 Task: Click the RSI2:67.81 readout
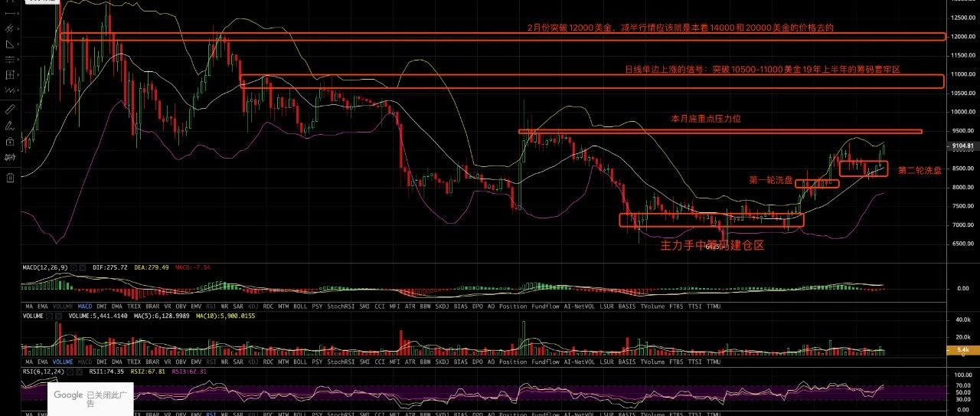click(x=148, y=372)
